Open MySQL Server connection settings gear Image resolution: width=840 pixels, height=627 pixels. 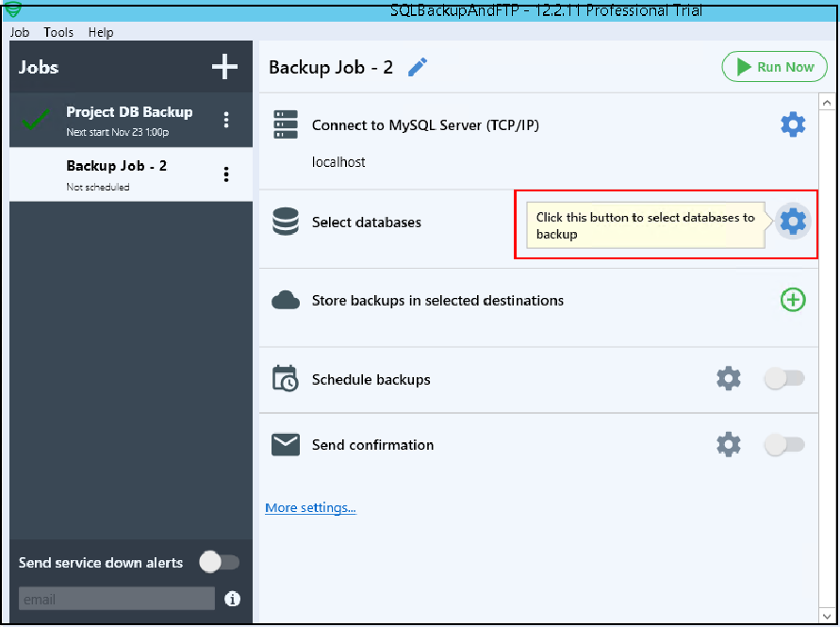coord(793,124)
